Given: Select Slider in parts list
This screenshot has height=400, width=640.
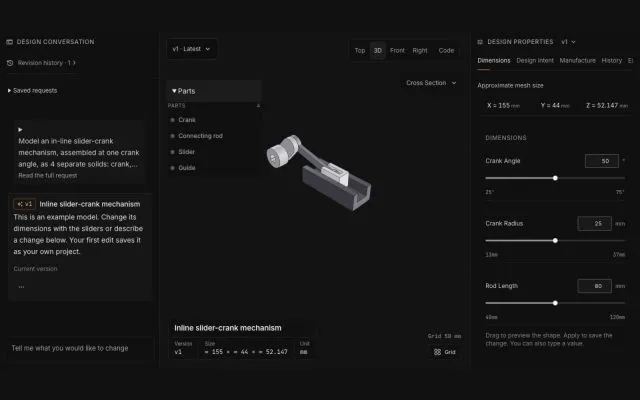Looking at the screenshot, I should click(187, 152).
